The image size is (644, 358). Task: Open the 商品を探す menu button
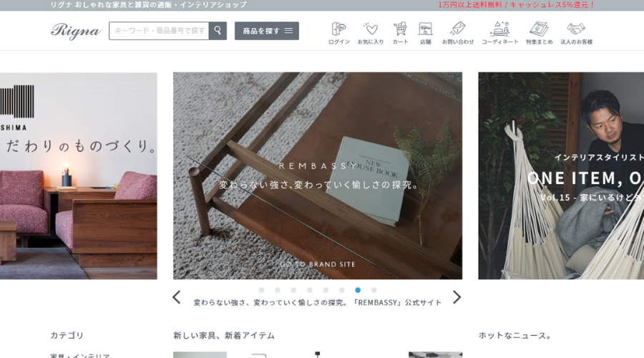pos(267,31)
